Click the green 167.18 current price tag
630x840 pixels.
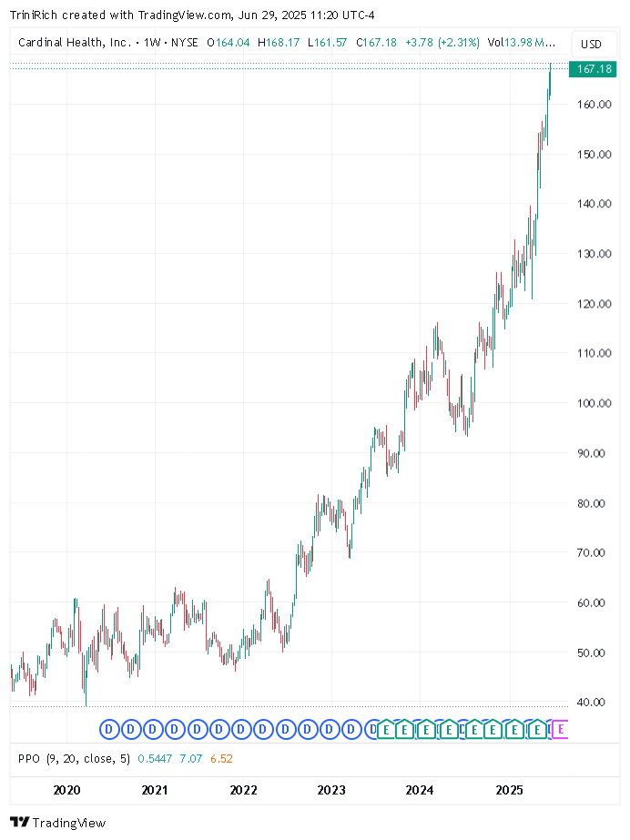pos(593,69)
